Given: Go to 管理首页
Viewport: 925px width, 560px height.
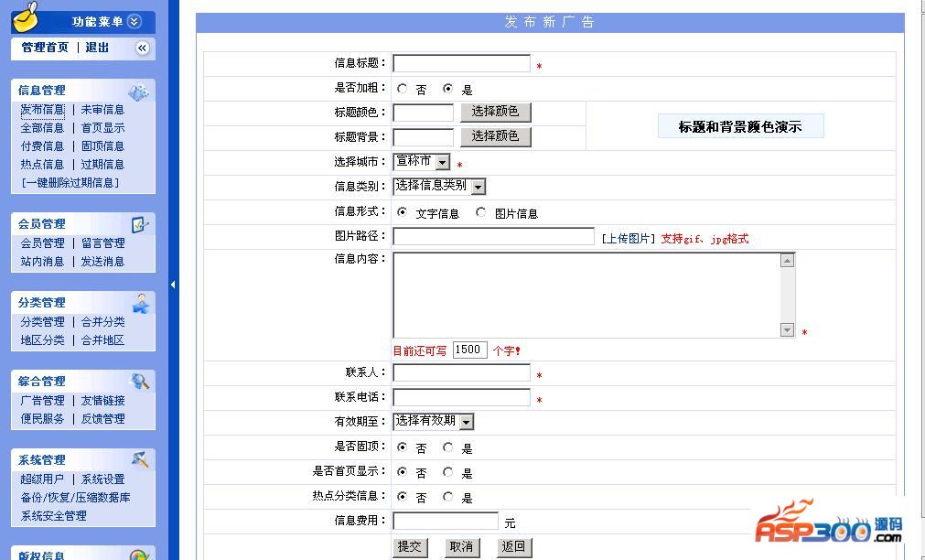Looking at the screenshot, I should tap(45, 48).
